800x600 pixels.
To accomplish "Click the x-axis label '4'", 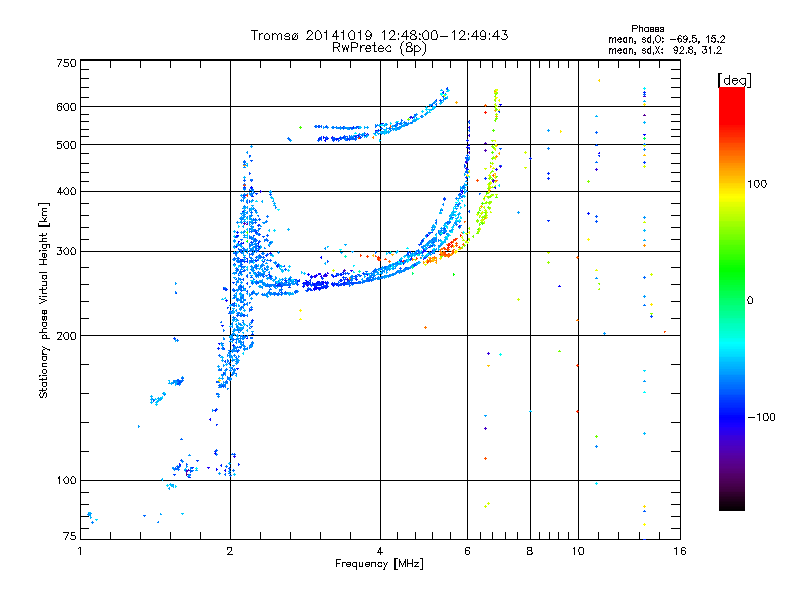I will point(380,551).
